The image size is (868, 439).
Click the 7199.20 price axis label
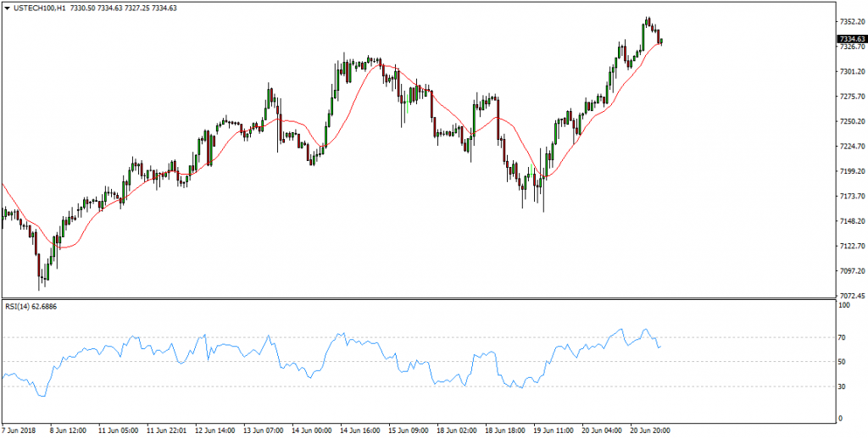pos(849,171)
